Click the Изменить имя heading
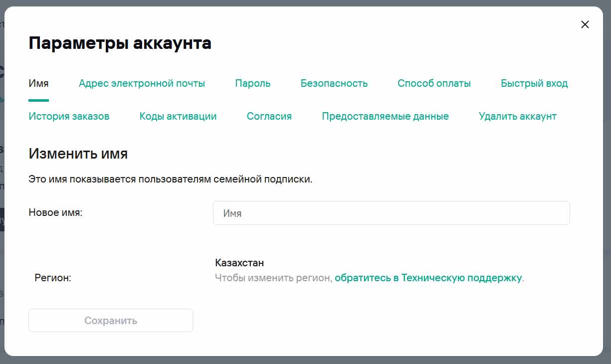 (x=78, y=154)
